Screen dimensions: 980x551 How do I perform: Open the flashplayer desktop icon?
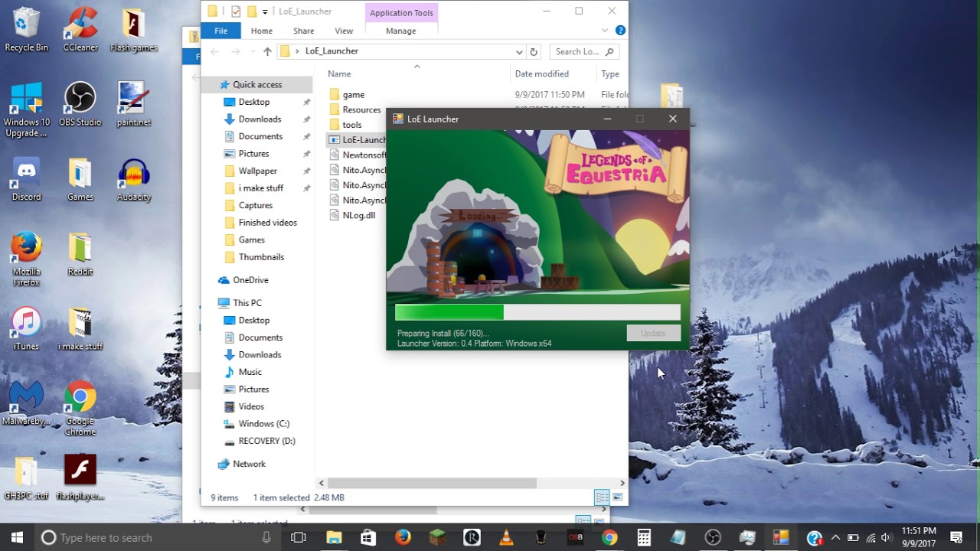click(80, 478)
